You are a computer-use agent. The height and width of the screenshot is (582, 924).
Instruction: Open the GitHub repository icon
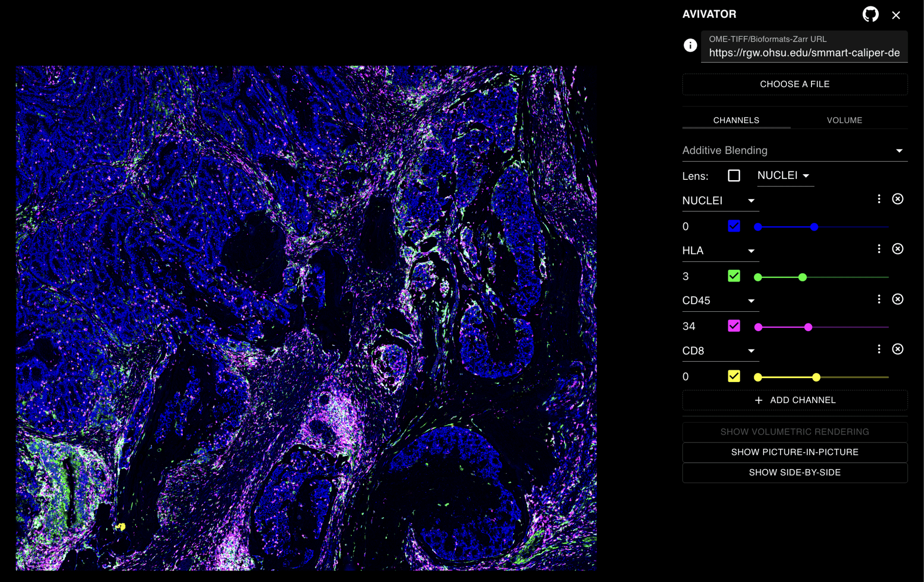pos(870,15)
